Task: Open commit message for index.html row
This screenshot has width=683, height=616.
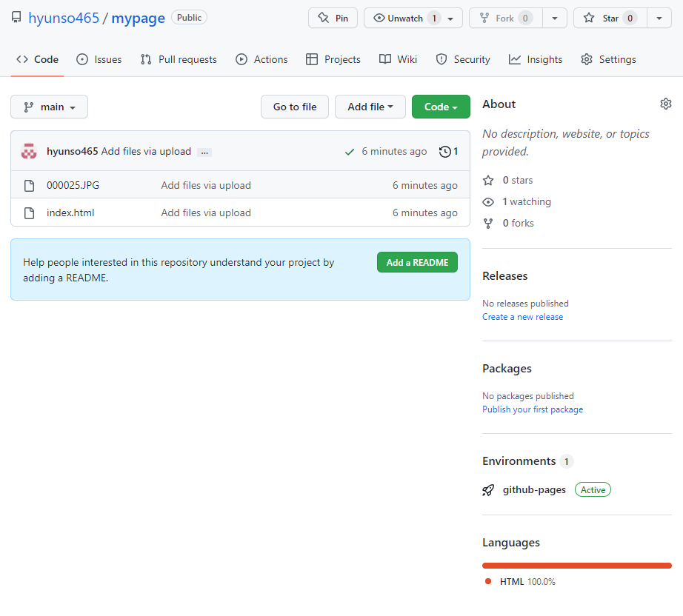Action: pos(206,213)
